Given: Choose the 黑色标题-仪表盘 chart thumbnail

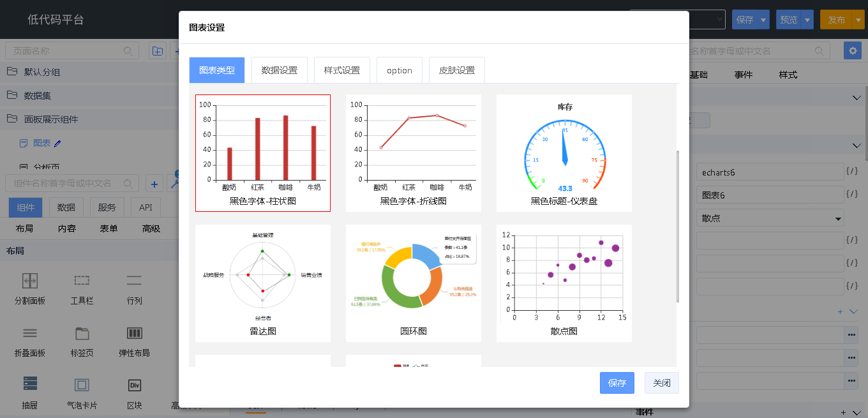Looking at the screenshot, I should [x=564, y=153].
